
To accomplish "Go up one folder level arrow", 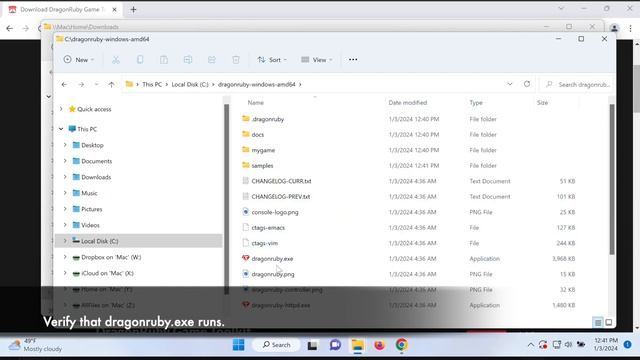I will coord(111,84).
